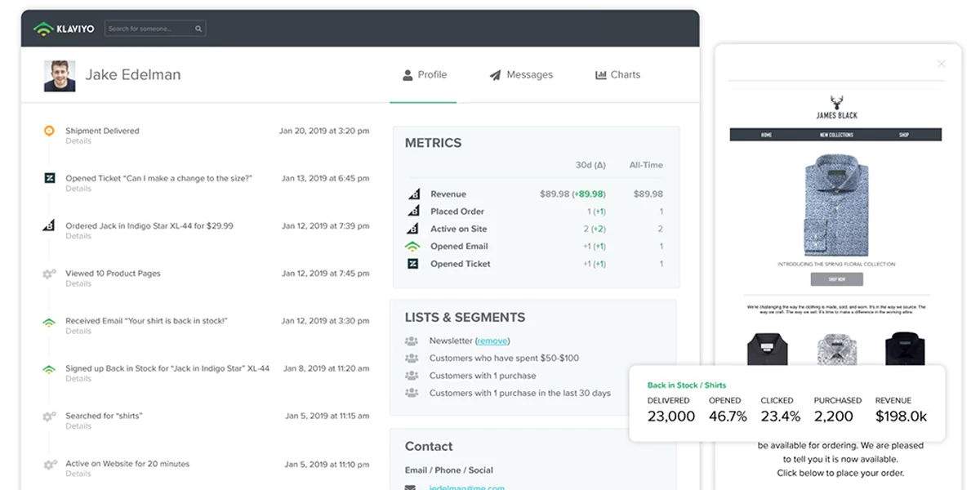Click the email envelope icon under Contact
The image size is (980, 490).
pos(410,488)
